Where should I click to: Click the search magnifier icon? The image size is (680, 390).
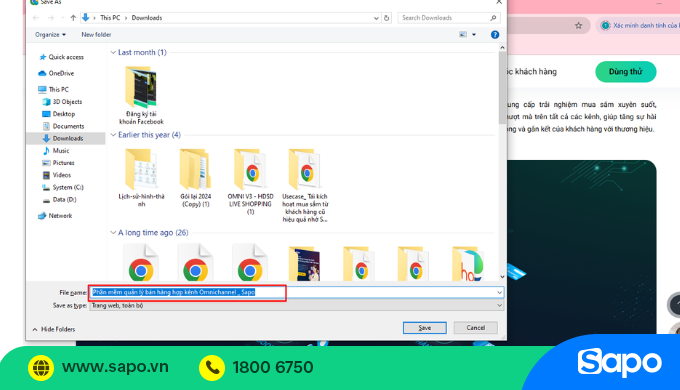tap(493, 18)
